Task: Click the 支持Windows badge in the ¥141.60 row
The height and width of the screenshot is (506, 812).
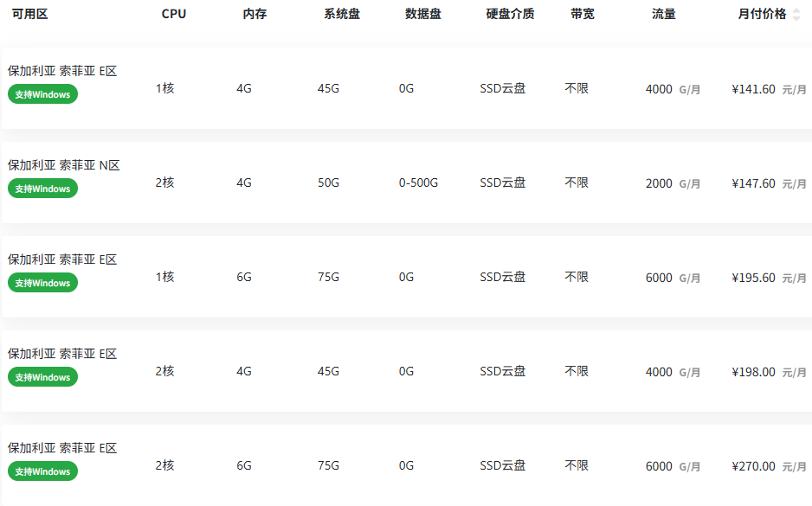Action: click(x=42, y=94)
